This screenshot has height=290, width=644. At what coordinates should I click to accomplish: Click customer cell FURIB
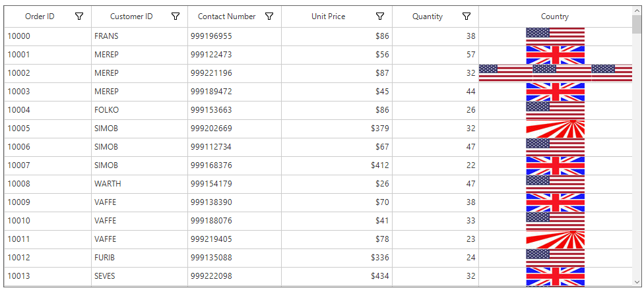coord(140,258)
